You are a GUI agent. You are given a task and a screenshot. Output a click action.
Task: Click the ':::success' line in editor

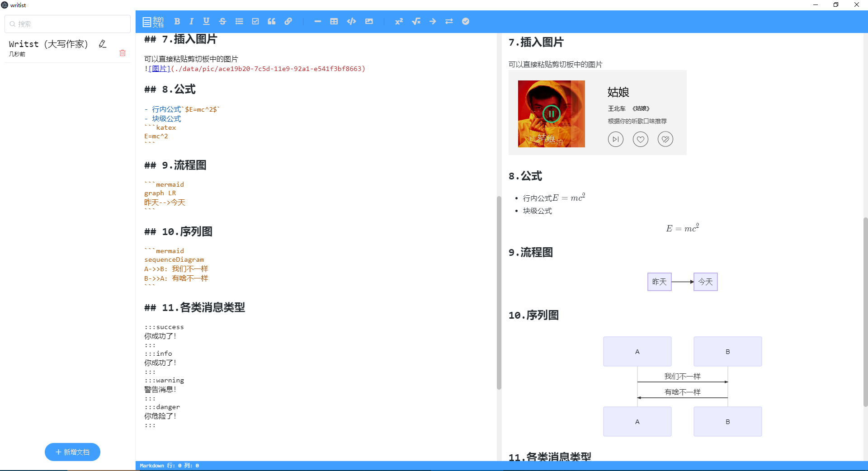pyautogui.click(x=164, y=327)
